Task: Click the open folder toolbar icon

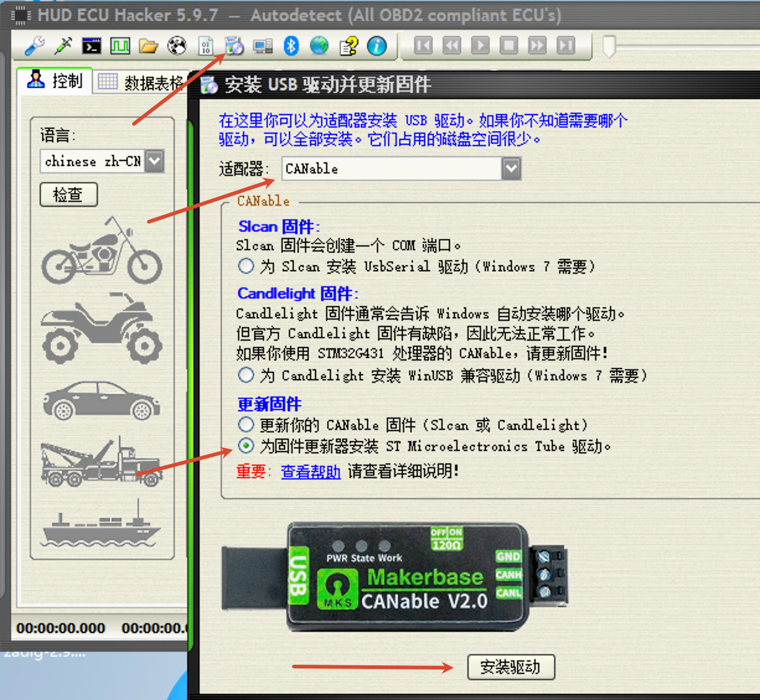Action: pyautogui.click(x=148, y=45)
